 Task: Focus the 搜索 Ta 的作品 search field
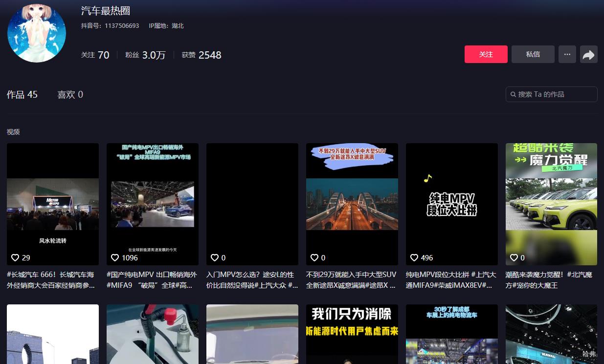tap(552, 94)
